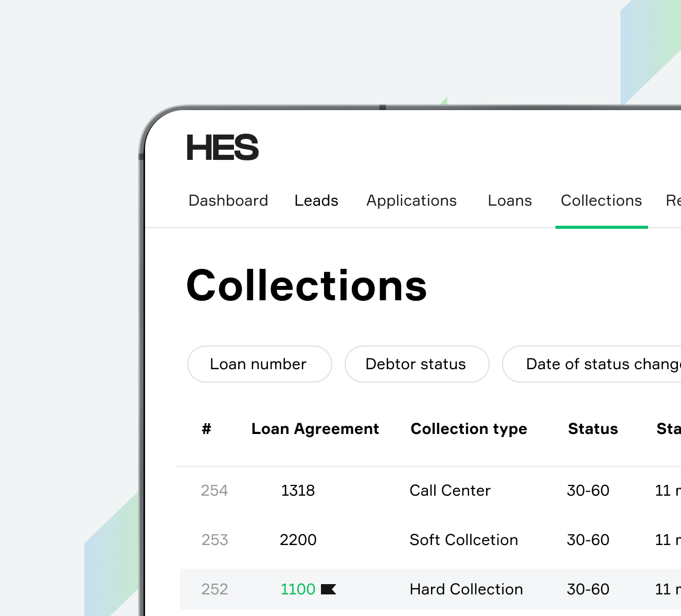Open the Applications section
The width and height of the screenshot is (681, 616).
(x=411, y=201)
